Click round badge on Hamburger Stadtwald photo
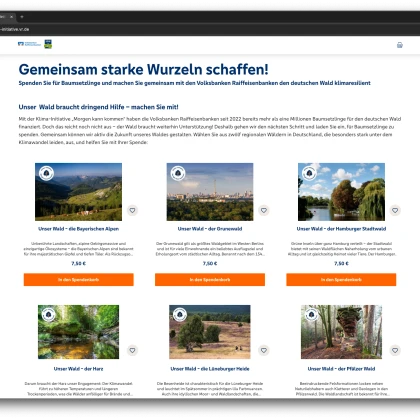The height and width of the screenshot is (420, 420). pyautogui.click(x=309, y=173)
